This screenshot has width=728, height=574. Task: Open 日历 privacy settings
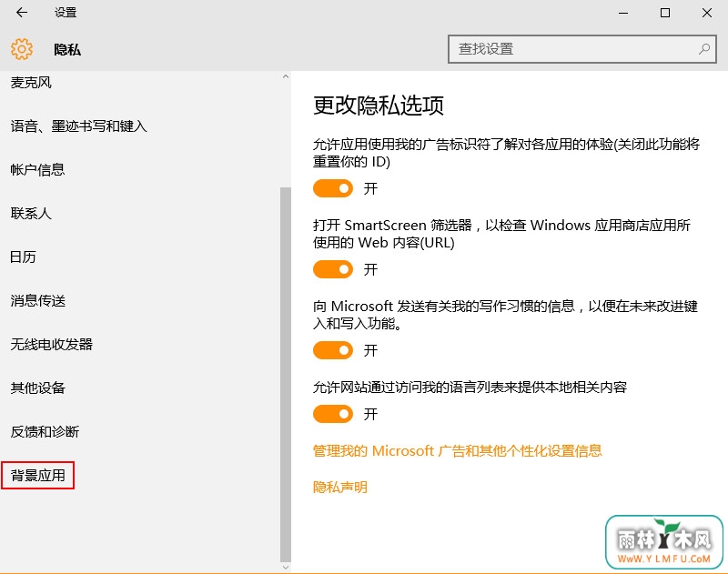click(x=23, y=257)
